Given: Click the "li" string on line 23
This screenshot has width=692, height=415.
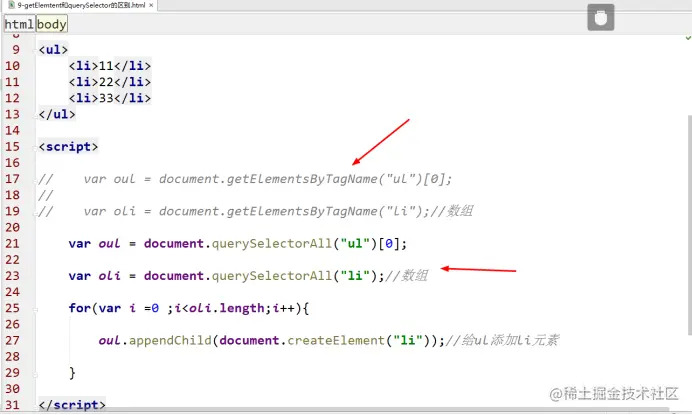Looking at the screenshot, I should pos(355,276).
